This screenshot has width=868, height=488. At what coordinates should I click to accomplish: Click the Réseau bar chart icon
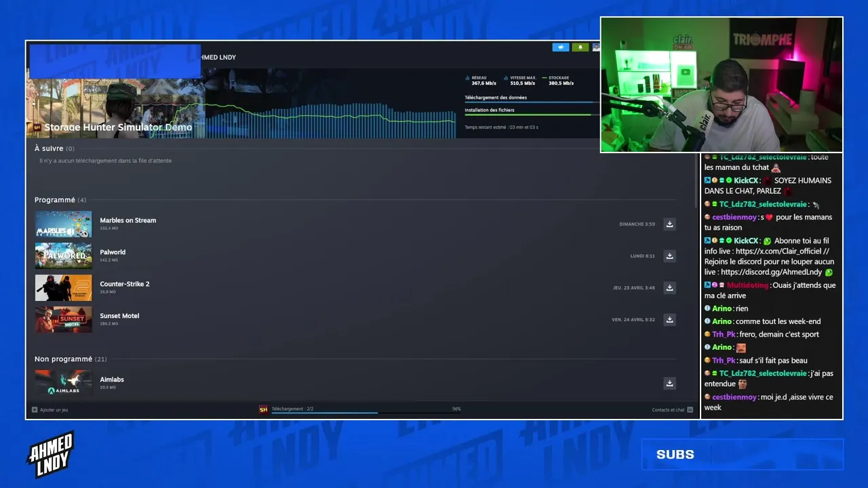(467, 78)
